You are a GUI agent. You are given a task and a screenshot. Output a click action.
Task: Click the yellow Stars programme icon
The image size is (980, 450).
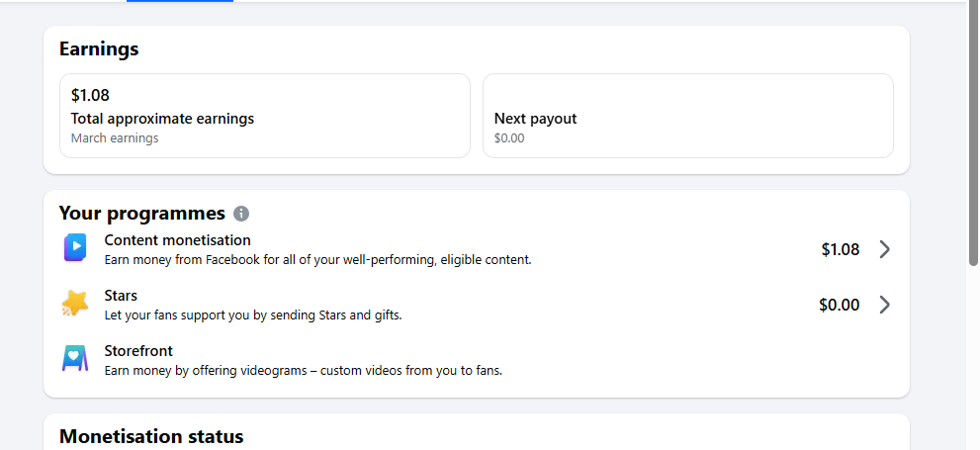tap(75, 304)
